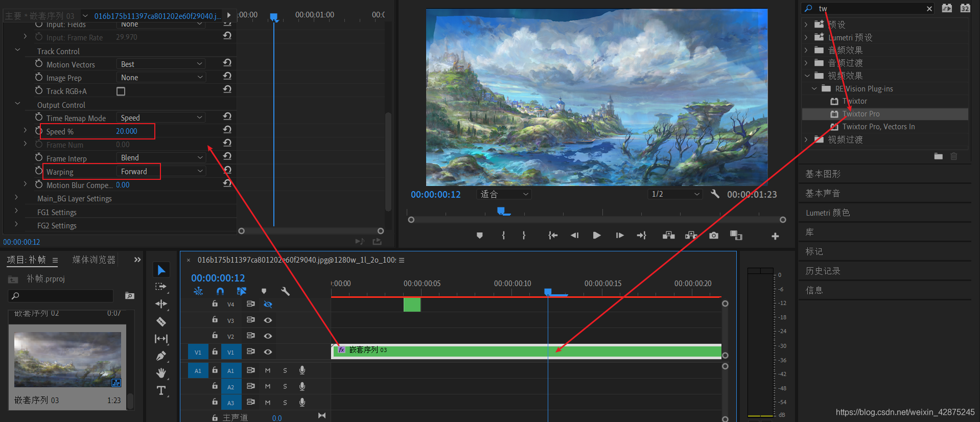Viewport: 980px width, 422px height.
Task: Toggle V3 track output eye
Action: click(268, 320)
